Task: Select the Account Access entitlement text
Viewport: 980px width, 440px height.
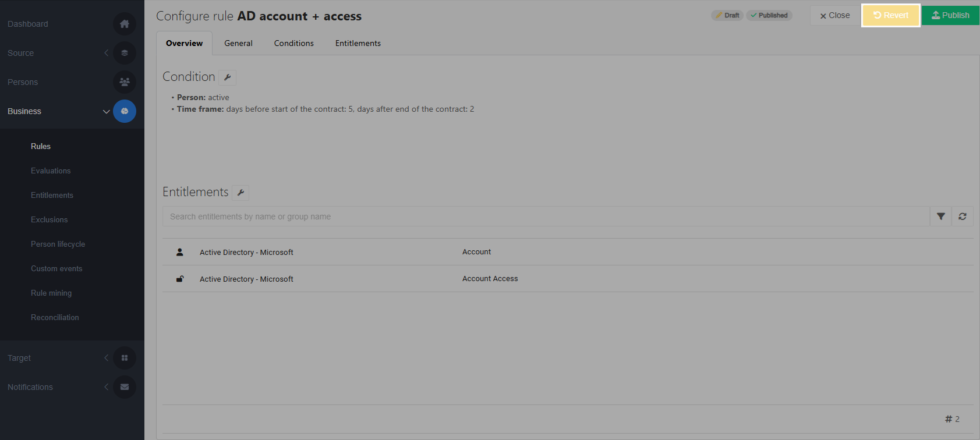Action: 490,279
